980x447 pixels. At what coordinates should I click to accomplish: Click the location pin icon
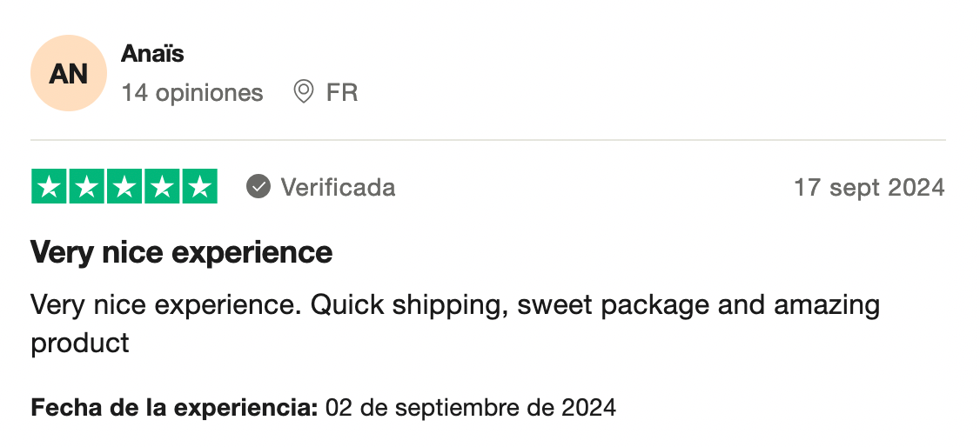(304, 92)
